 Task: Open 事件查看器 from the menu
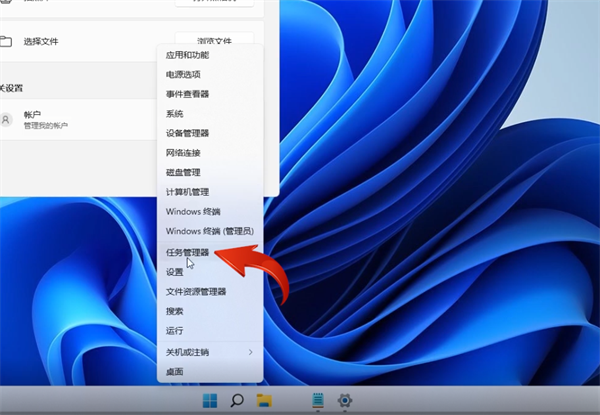[210, 94]
